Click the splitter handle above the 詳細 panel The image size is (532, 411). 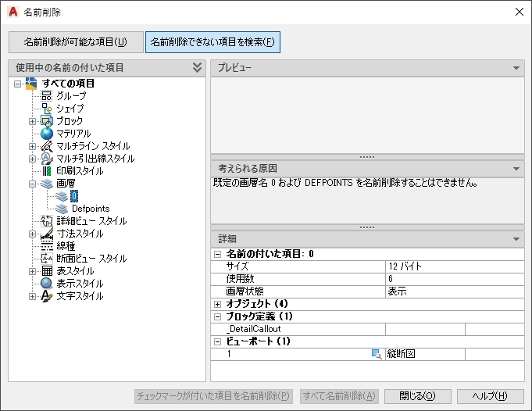point(367,227)
